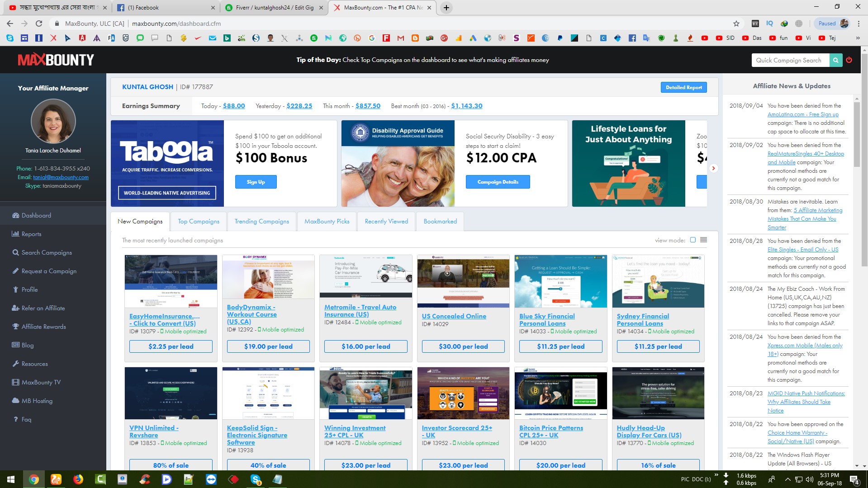868x488 pixels.
Task: Show hidden system tray icons
Action: click(x=787, y=479)
